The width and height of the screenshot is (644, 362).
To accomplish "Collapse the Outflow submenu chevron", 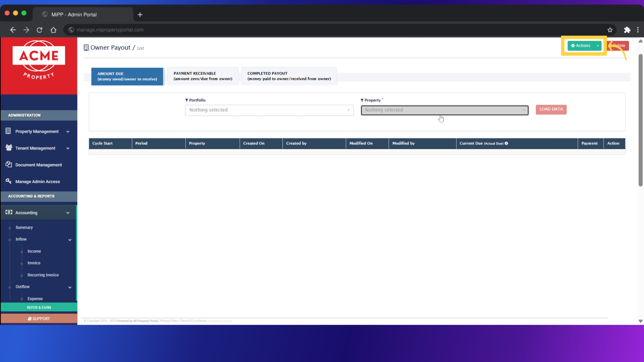I will 70,287.
